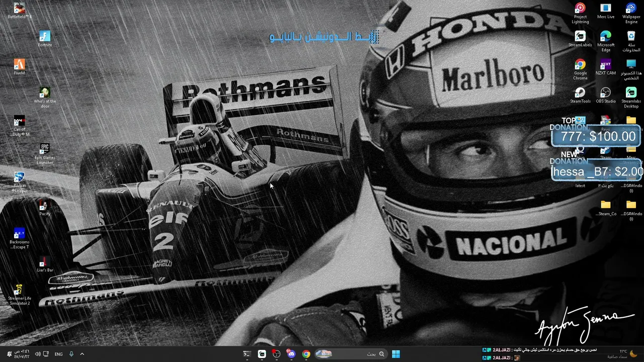This screenshot has height=362, width=644.
Task: Select the Microsoft Edge desktop icon
Action: click(x=605, y=41)
